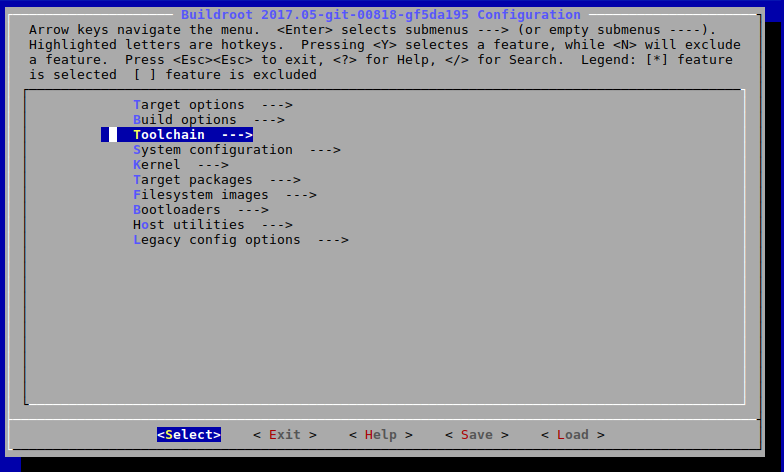Screen dimensions: 784x472
Task: Click the Select button
Action: click(x=189, y=435)
